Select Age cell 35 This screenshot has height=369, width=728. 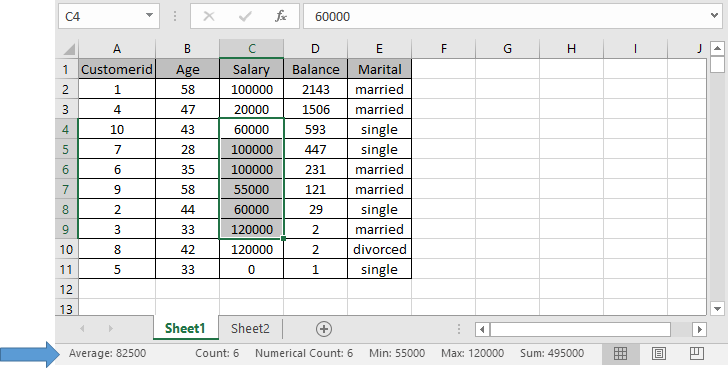coord(187,169)
